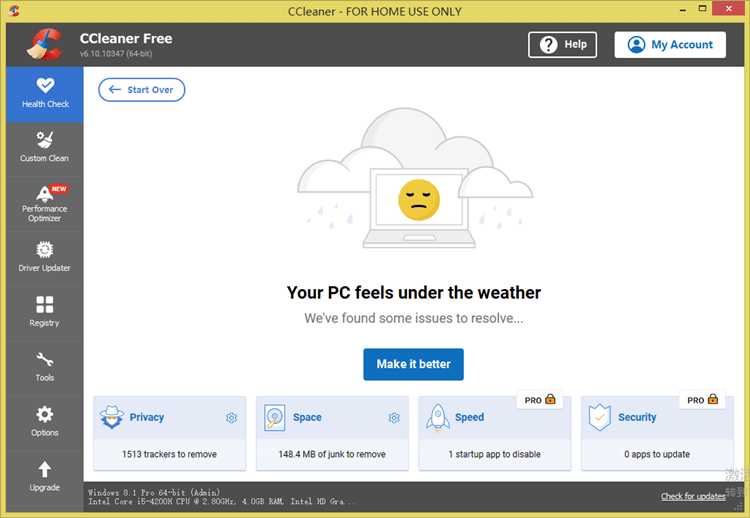Open Custom Clean from sidebar

pyautogui.click(x=45, y=149)
